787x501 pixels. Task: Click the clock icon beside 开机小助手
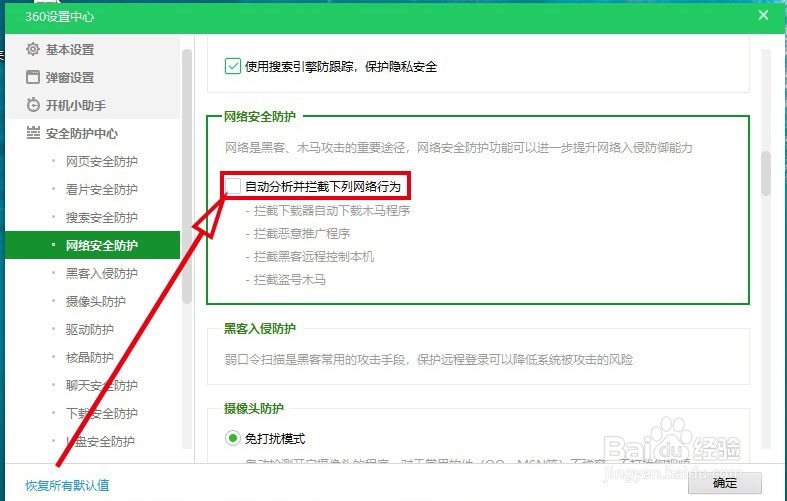33,105
